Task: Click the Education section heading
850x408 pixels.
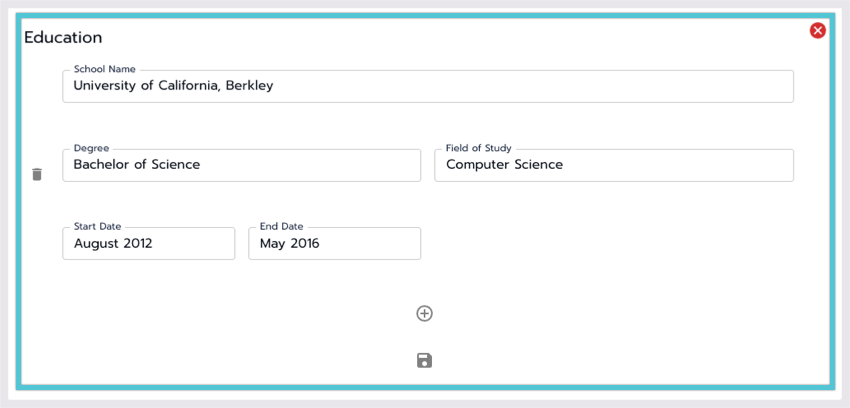Action: (63, 38)
